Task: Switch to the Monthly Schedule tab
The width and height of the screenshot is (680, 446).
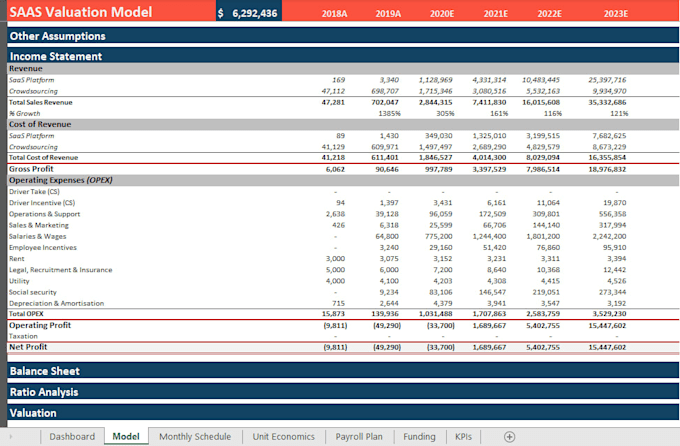Action: [x=195, y=436]
